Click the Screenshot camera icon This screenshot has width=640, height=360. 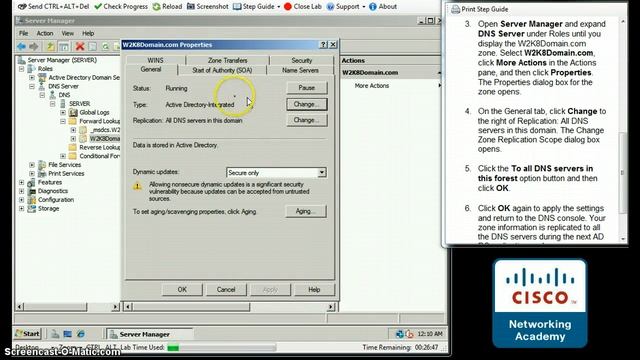click(191, 7)
